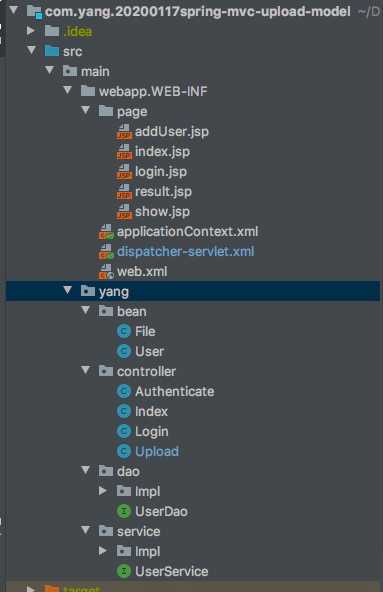Collapse the page folder arrow
This screenshot has height=592, width=383.
(86, 110)
